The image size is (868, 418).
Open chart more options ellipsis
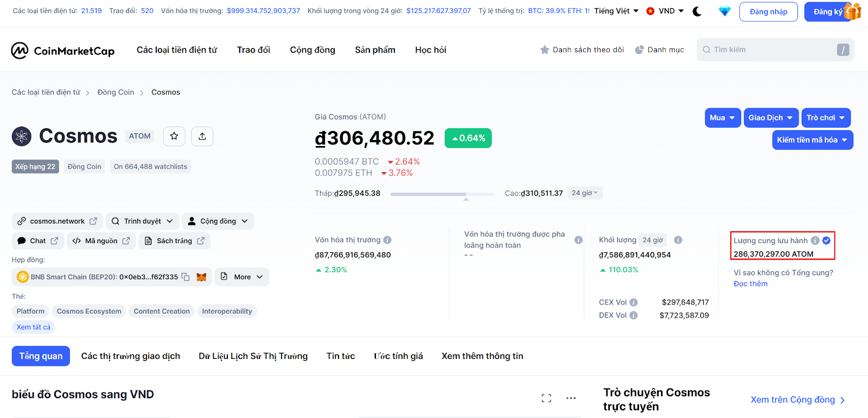click(571, 398)
